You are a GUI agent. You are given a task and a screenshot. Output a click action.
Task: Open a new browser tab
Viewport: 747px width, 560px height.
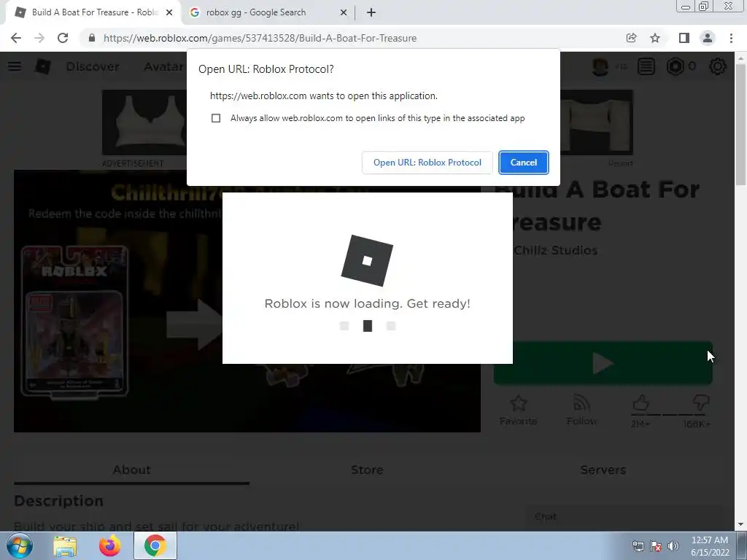371,12
